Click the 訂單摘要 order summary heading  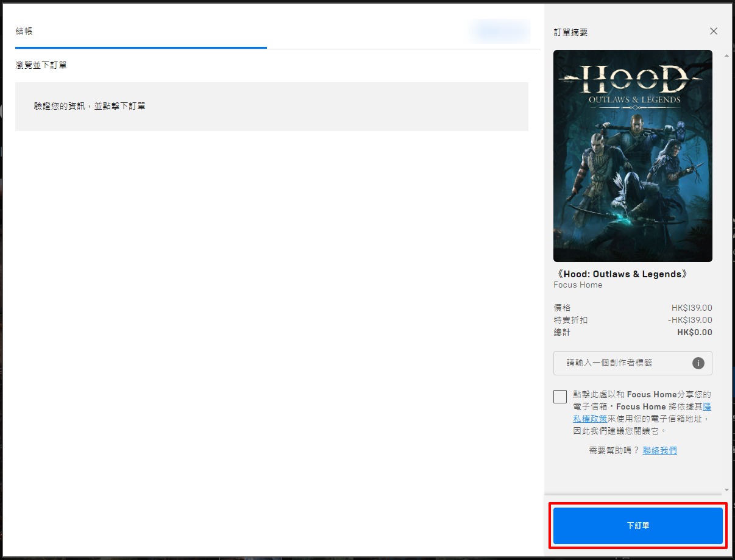(570, 32)
